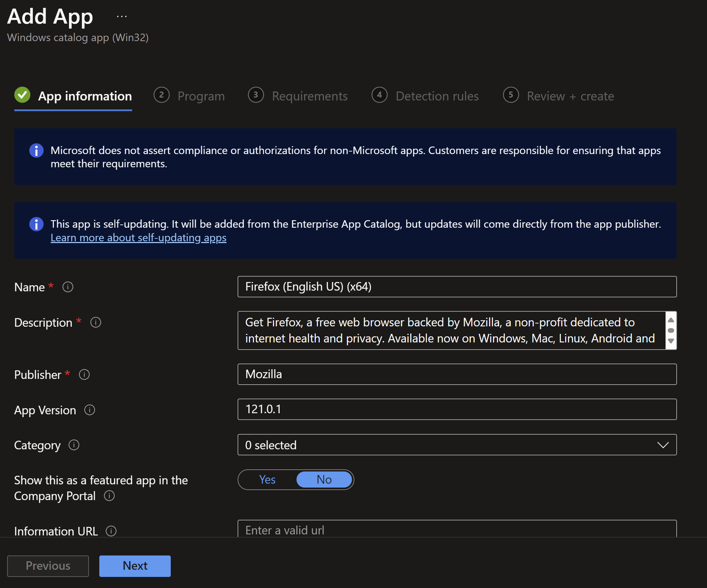Click the step 3 circle icon

[x=256, y=95]
